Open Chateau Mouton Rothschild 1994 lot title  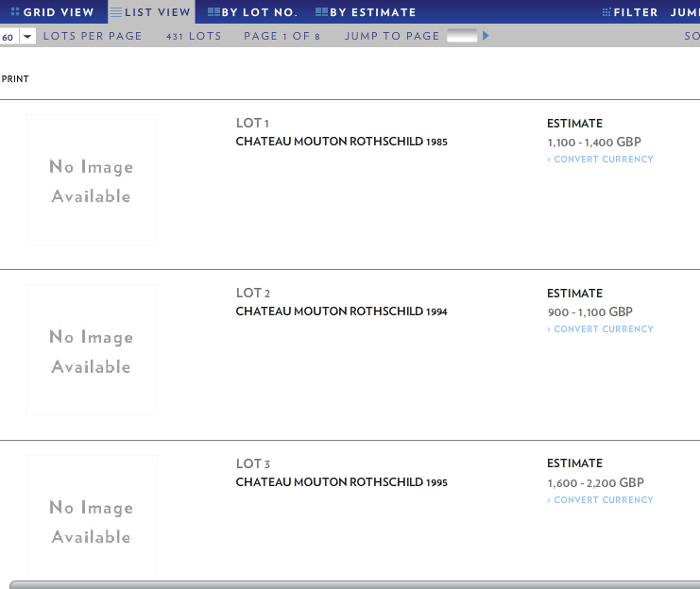341,311
